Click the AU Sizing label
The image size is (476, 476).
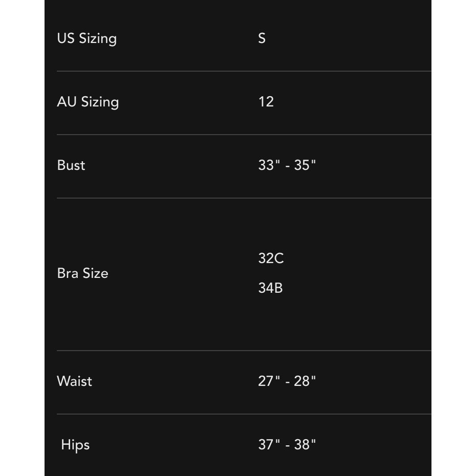click(88, 102)
